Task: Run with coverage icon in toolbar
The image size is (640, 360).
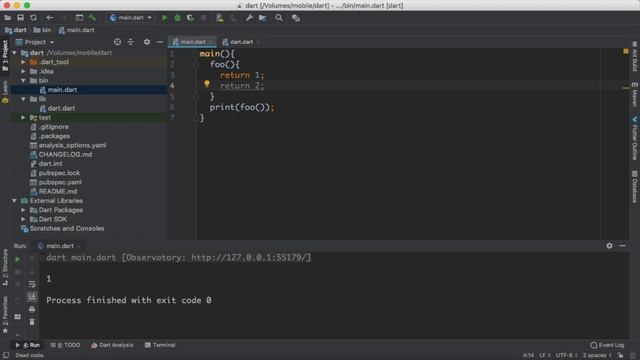Action: click(190, 18)
